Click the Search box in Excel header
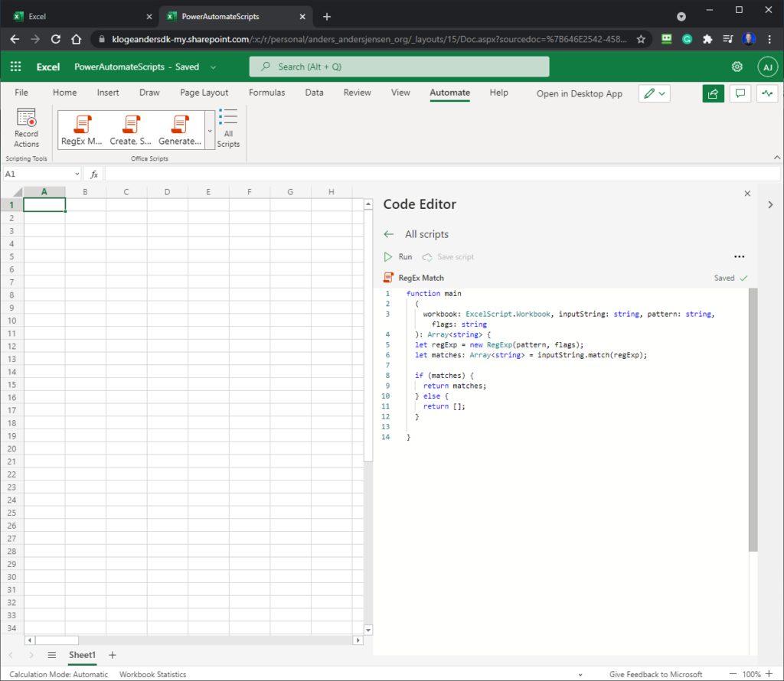 [399, 67]
